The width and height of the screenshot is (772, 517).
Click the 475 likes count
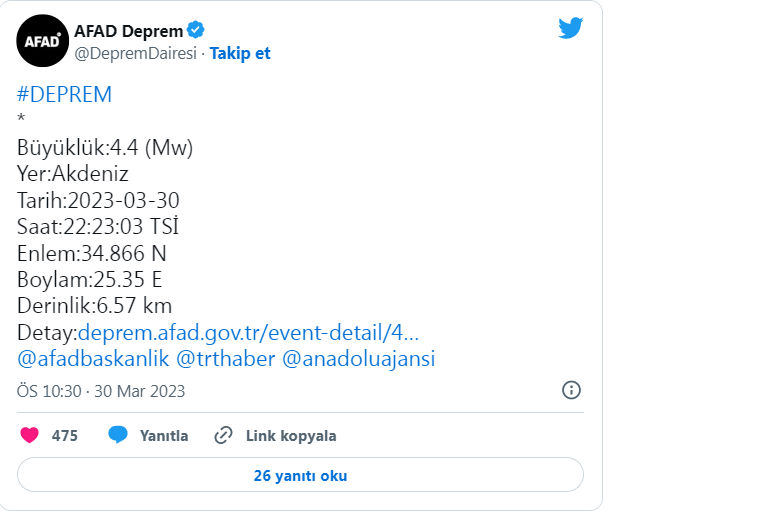click(x=65, y=436)
